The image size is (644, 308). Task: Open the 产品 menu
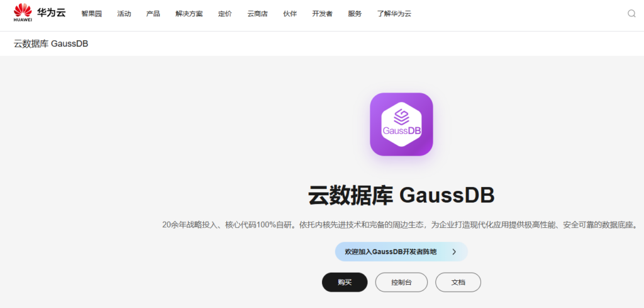coord(153,14)
